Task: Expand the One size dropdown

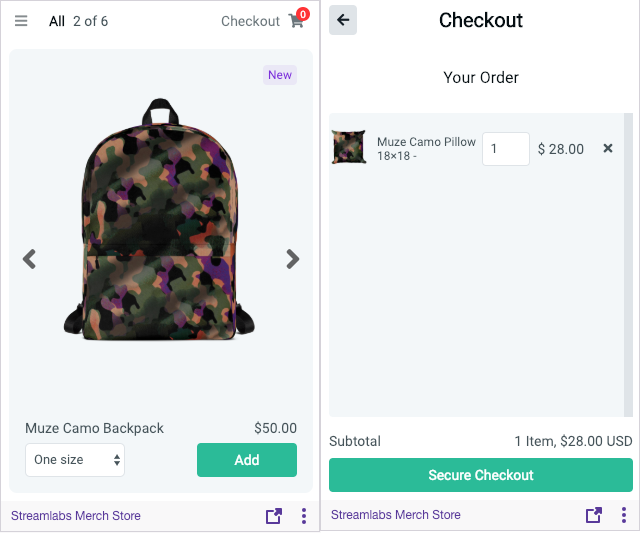Action: [75, 460]
